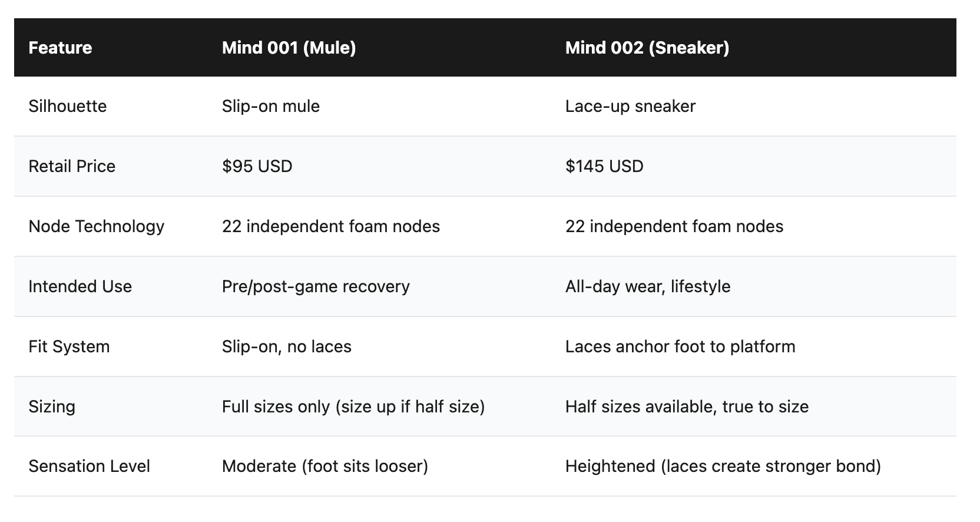
Task: Select the "Silhouette" row label
Action: pos(68,106)
